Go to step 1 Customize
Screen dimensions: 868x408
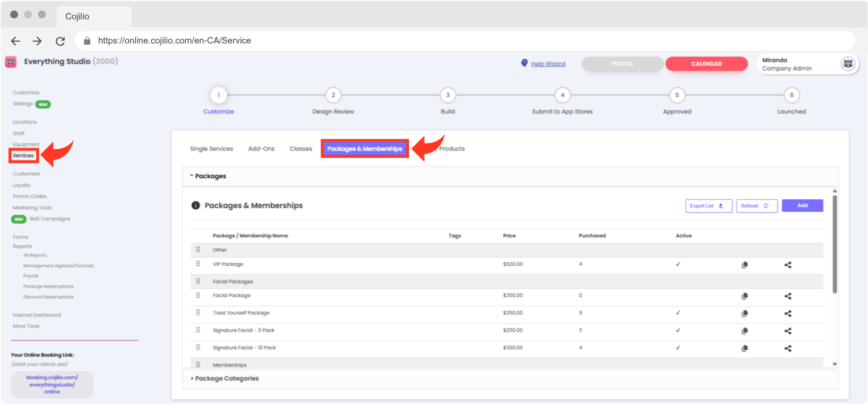click(219, 95)
